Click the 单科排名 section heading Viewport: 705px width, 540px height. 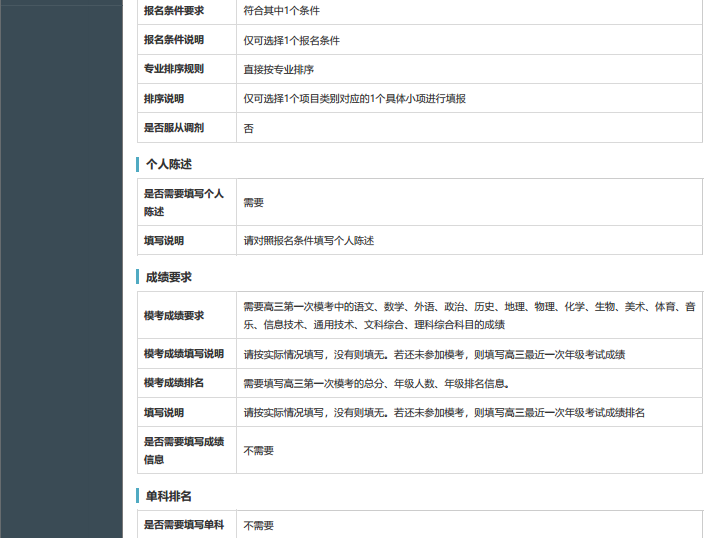click(x=168, y=496)
